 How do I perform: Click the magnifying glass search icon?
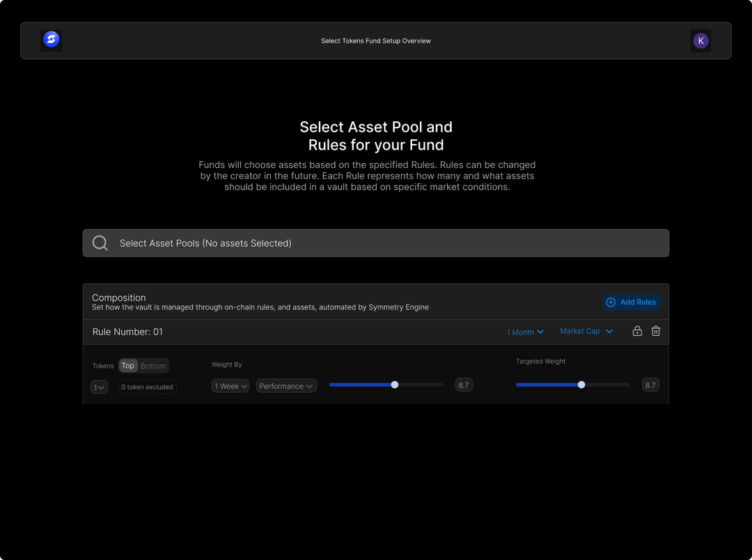100,243
